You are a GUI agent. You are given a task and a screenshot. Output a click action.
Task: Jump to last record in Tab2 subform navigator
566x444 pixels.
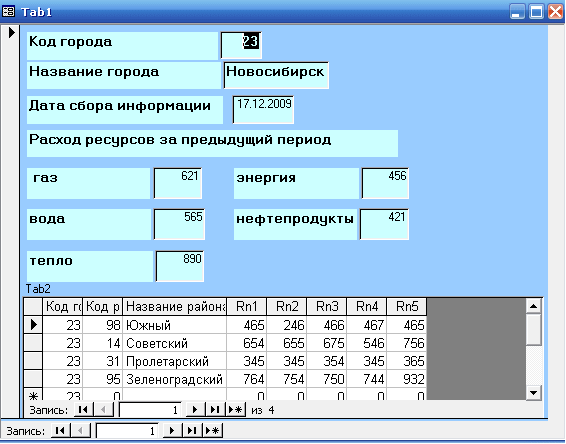(x=215, y=410)
